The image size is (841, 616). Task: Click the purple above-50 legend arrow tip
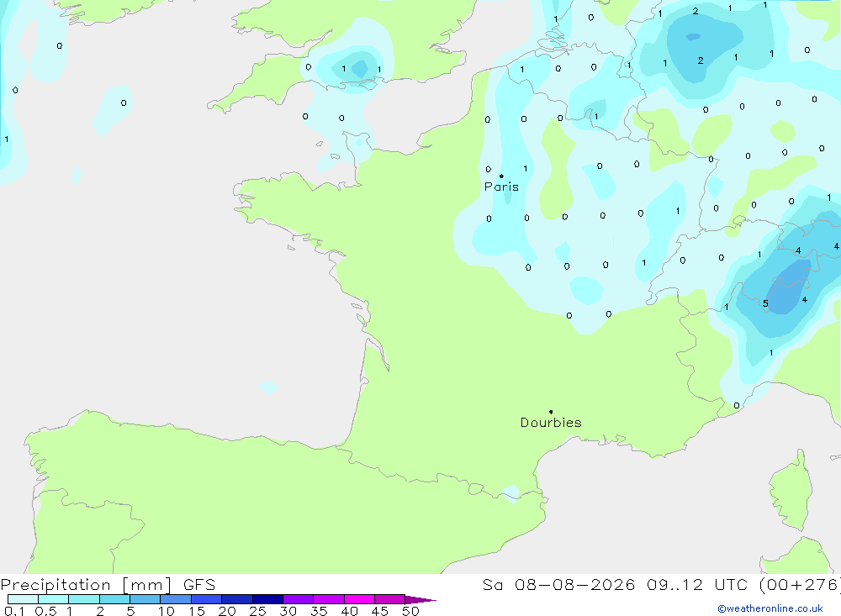tap(420, 599)
